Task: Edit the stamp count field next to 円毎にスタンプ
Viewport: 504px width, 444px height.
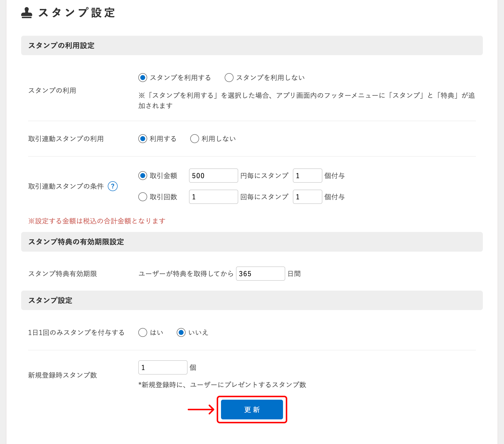Action: pyautogui.click(x=307, y=176)
